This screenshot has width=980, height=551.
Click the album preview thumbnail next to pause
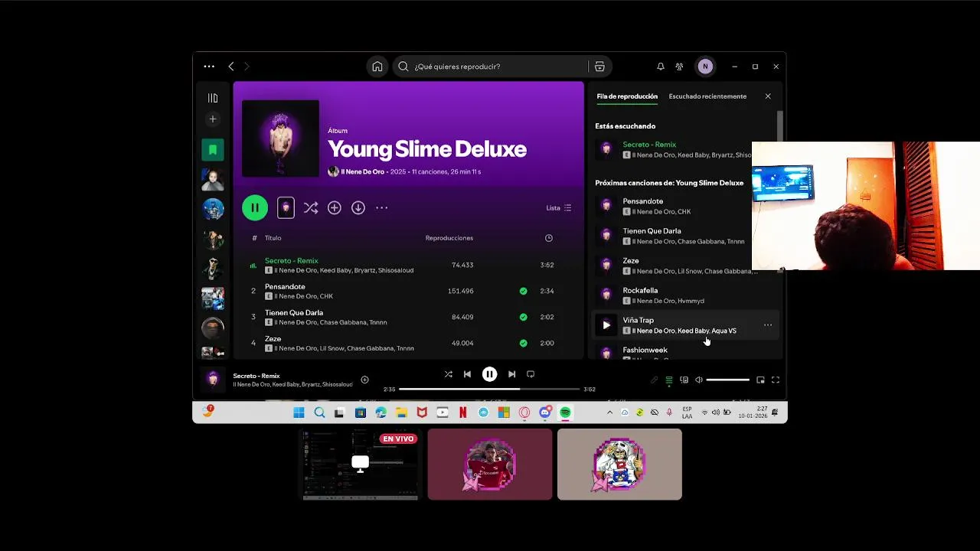click(286, 207)
